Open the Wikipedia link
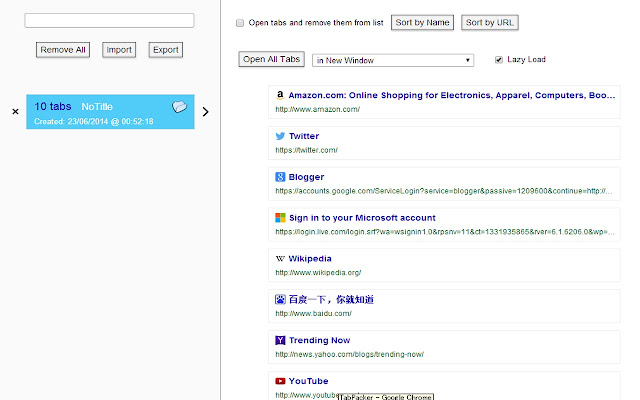640x400 pixels. [x=310, y=259]
